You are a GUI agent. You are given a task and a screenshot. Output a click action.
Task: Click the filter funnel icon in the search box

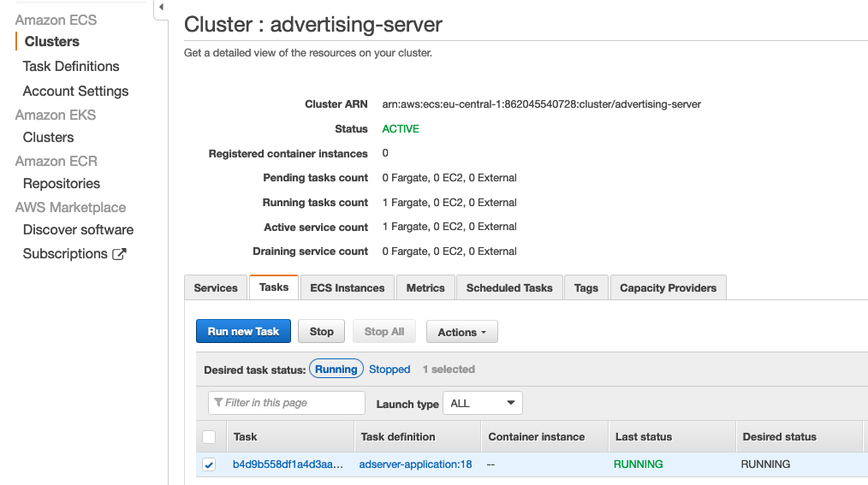(x=218, y=403)
